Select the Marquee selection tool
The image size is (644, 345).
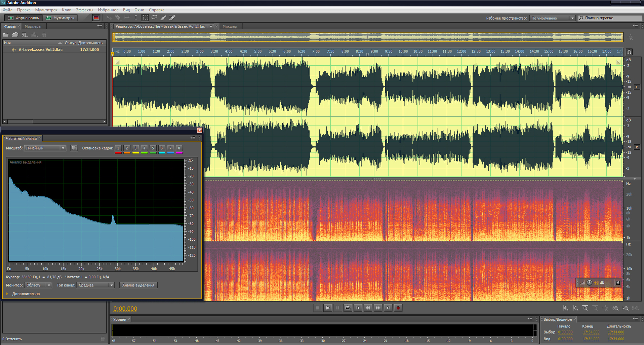[x=145, y=18]
